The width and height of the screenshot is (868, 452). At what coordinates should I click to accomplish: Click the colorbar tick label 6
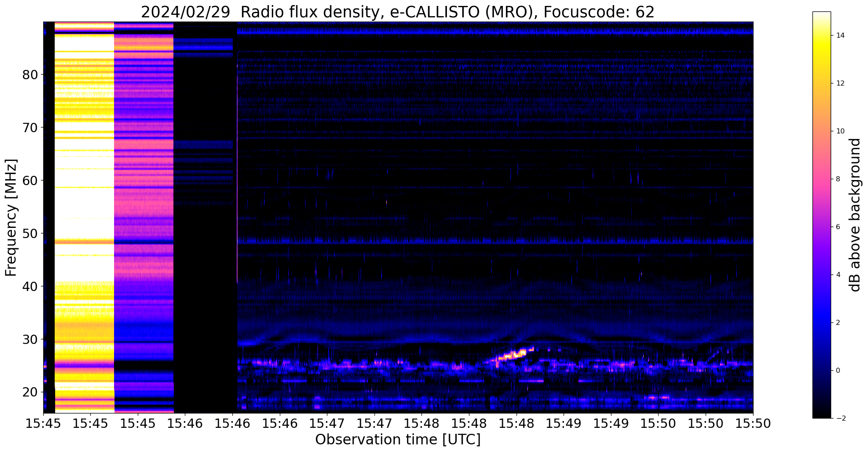pyautogui.click(x=837, y=227)
